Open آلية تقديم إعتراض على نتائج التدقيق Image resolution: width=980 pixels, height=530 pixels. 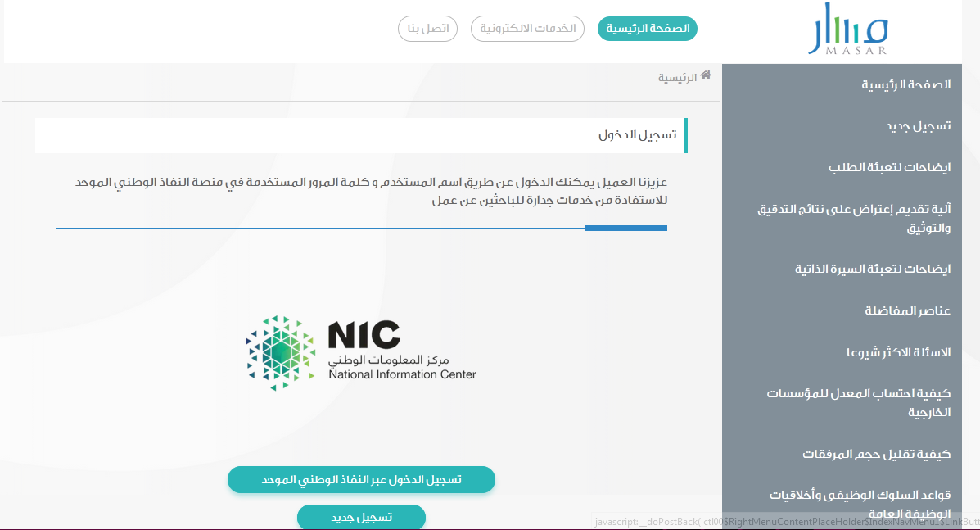pos(854,218)
